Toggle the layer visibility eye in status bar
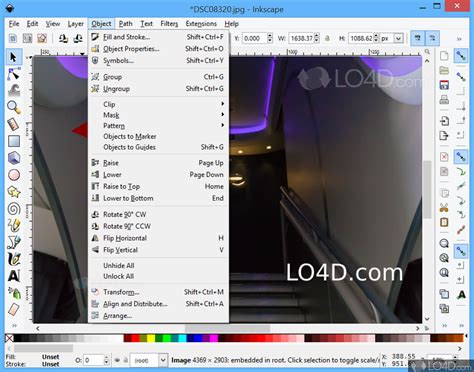474x372 pixels. (x=117, y=360)
